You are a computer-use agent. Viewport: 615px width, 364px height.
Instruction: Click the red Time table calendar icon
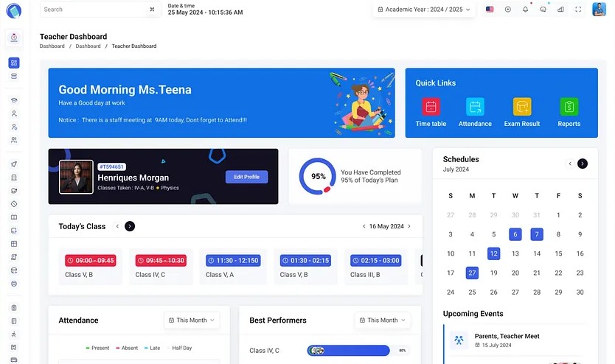point(431,107)
